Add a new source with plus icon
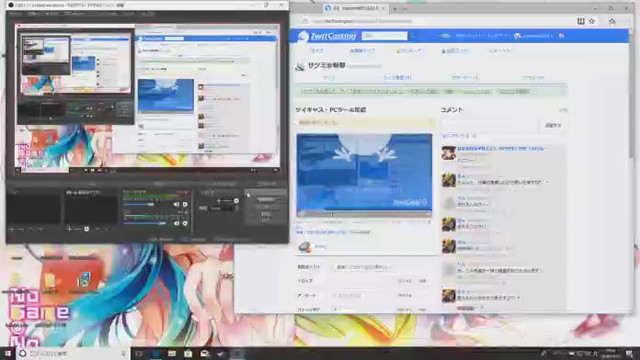The image size is (640, 360). pos(69,229)
